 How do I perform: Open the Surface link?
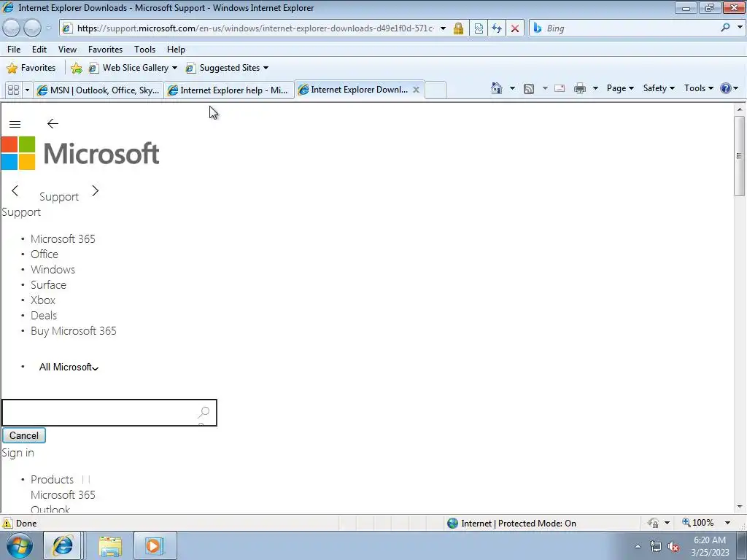[x=49, y=285]
